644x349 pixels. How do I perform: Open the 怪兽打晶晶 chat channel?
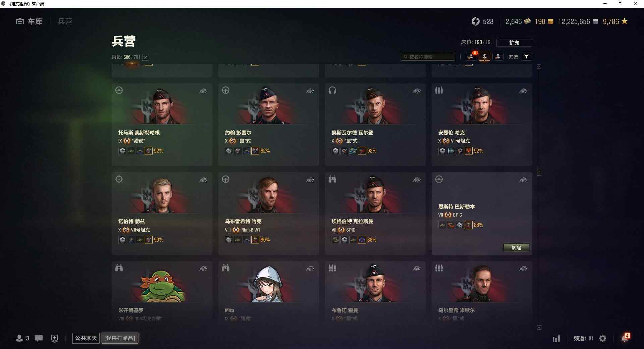pyautogui.click(x=120, y=338)
